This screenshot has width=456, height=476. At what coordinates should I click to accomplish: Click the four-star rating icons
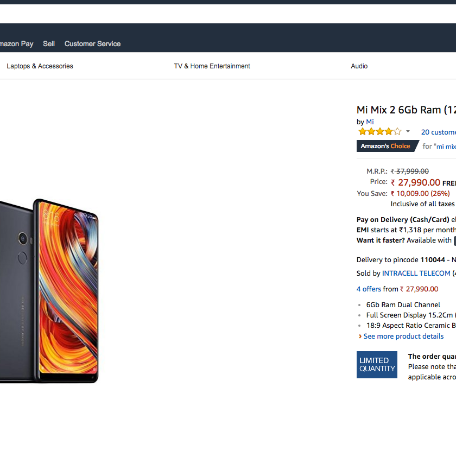click(379, 132)
